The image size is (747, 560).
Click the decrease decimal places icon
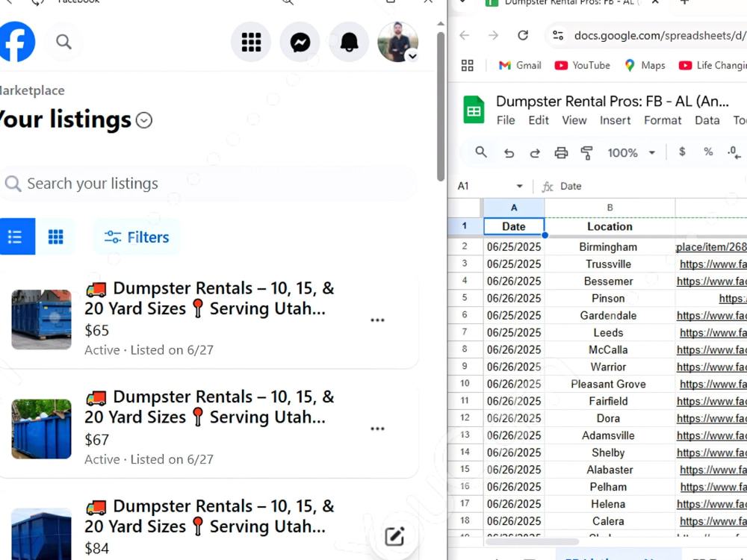[x=734, y=152]
